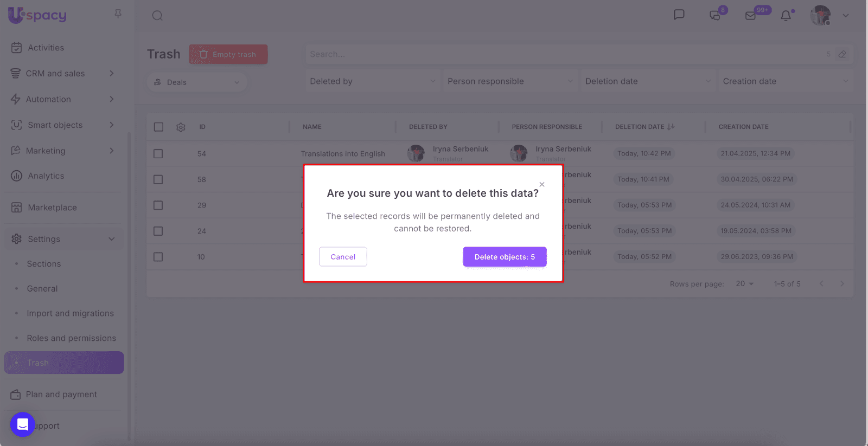The image size is (868, 446).
Task: Click the trash Search input field
Action: [564, 54]
